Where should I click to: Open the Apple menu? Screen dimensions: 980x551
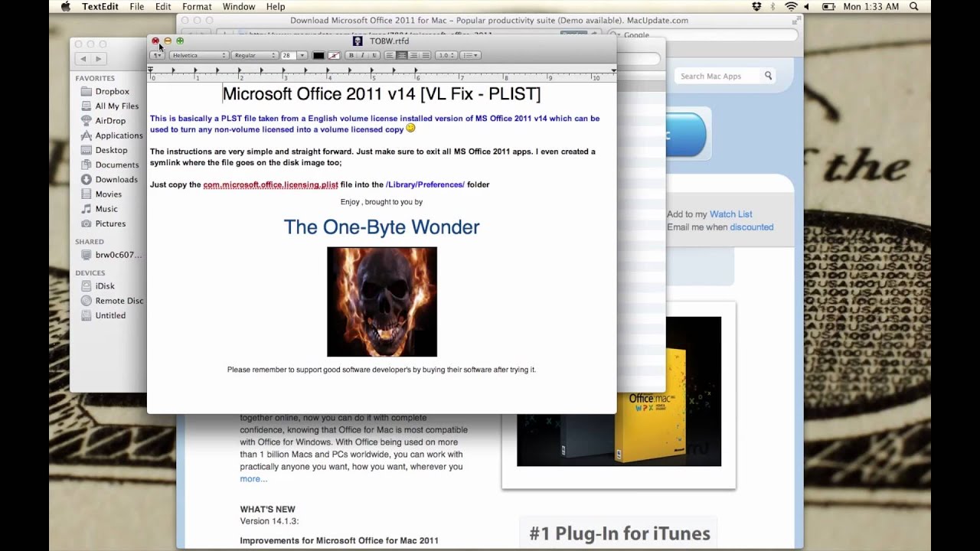click(x=65, y=7)
